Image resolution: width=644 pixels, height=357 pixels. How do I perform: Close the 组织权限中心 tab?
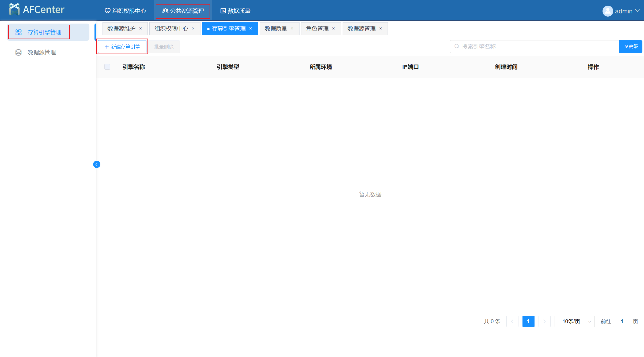point(193,29)
